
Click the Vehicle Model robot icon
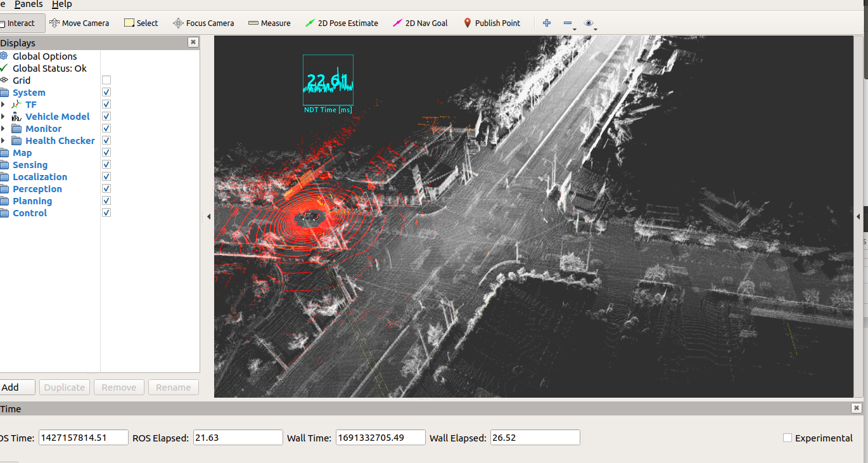(16, 117)
